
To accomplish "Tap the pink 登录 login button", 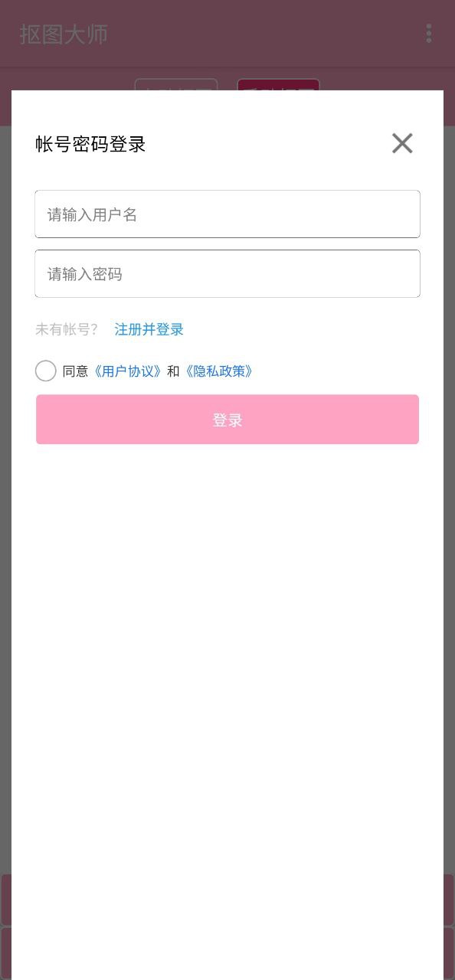I will click(x=227, y=420).
